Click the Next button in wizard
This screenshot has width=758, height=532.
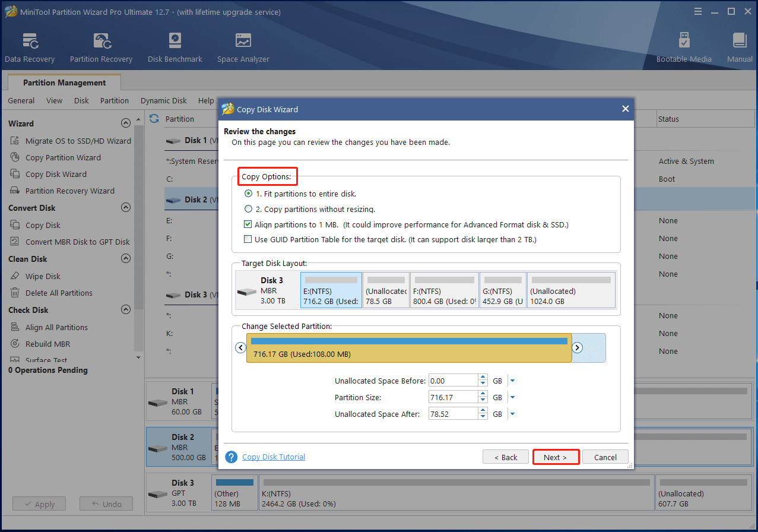point(556,457)
